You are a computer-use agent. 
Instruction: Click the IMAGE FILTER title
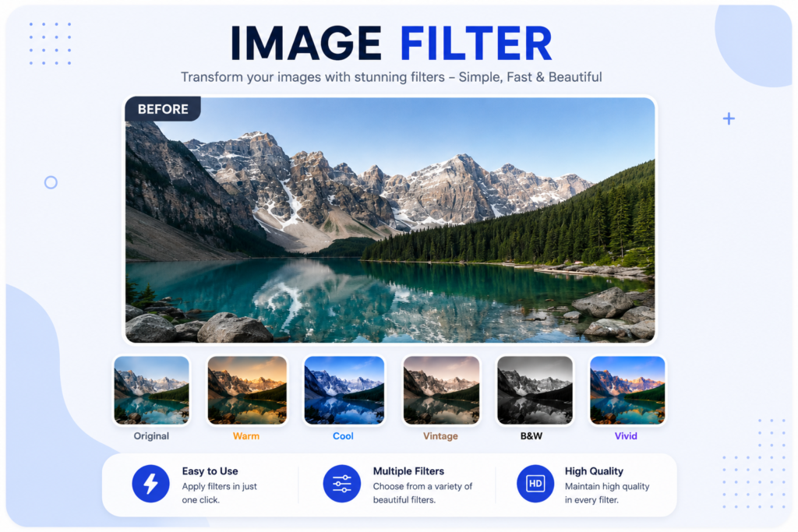pyautogui.click(x=391, y=44)
